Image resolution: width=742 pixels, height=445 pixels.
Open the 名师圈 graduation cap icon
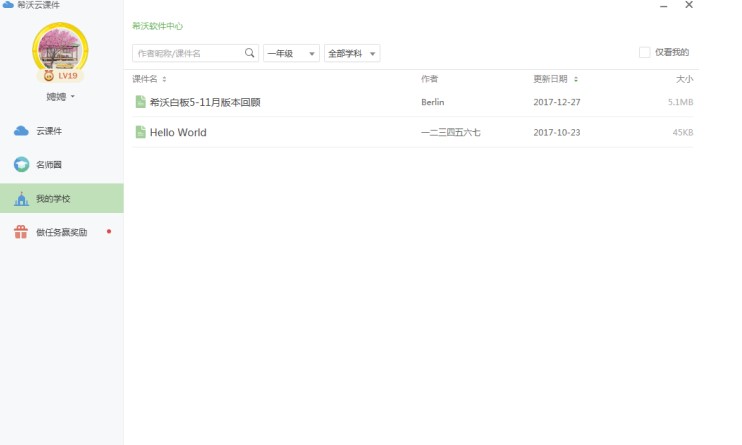[21, 164]
